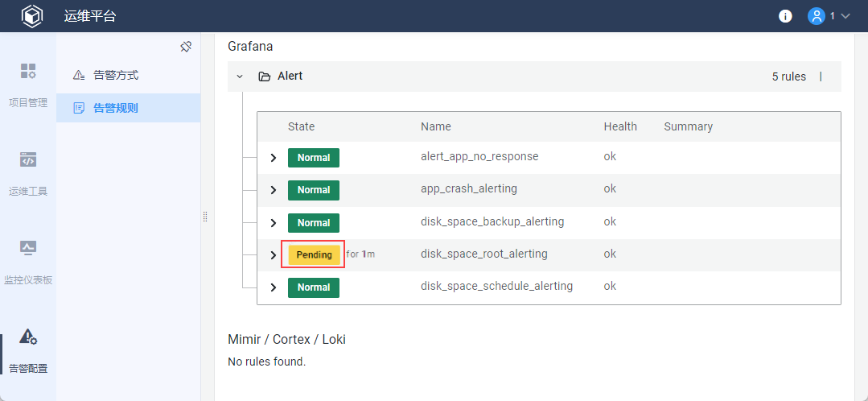868x401 pixels.
Task: Select the 告警规则 menu item
Action: [116, 107]
